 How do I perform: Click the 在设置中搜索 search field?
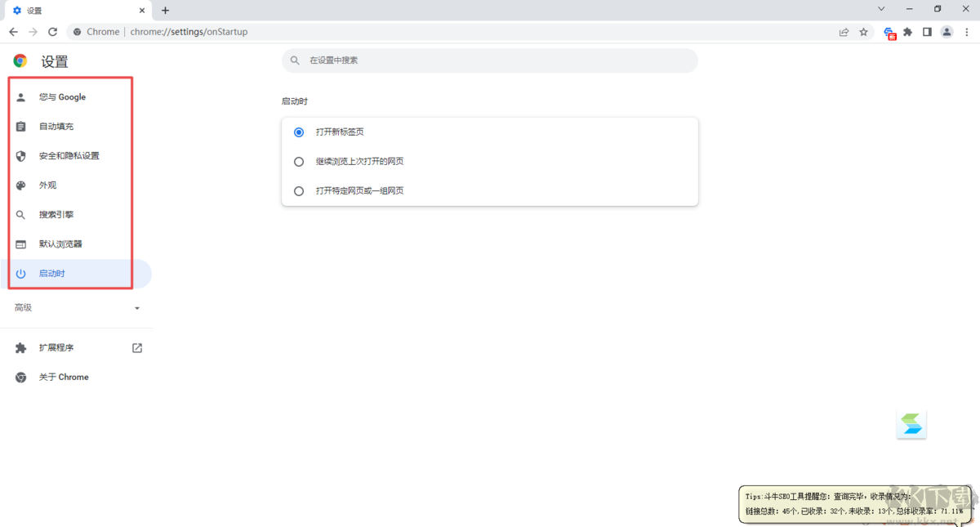(490, 60)
